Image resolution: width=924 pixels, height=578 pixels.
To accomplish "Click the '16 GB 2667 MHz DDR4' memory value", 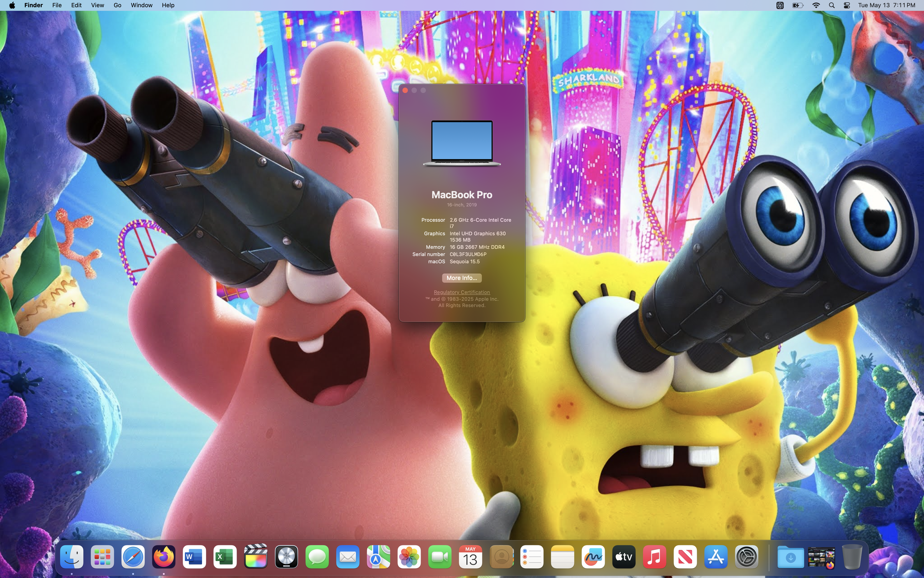I will click(x=477, y=247).
